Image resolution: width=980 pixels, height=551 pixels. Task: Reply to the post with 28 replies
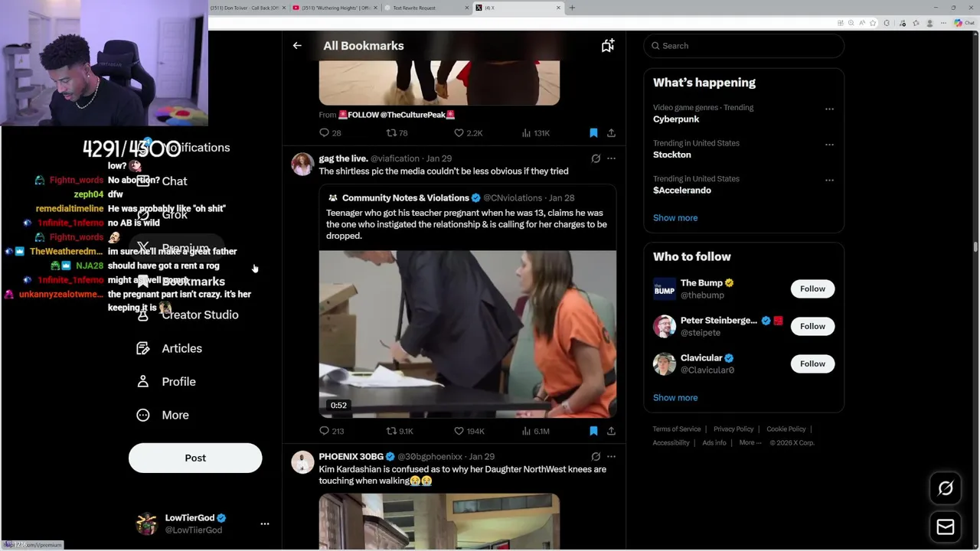(330, 133)
